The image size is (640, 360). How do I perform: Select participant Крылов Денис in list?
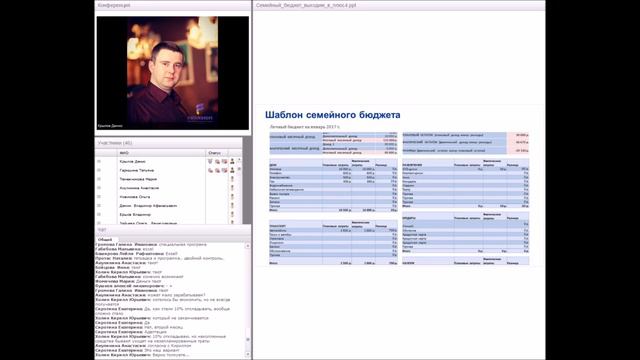pyautogui.click(x=133, y=162)
